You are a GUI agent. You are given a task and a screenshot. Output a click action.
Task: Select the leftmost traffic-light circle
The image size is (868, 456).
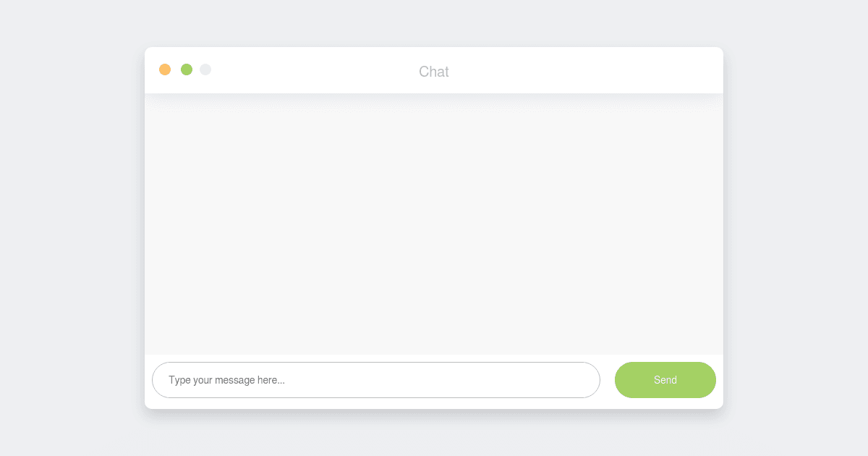[x=165, y=69]
